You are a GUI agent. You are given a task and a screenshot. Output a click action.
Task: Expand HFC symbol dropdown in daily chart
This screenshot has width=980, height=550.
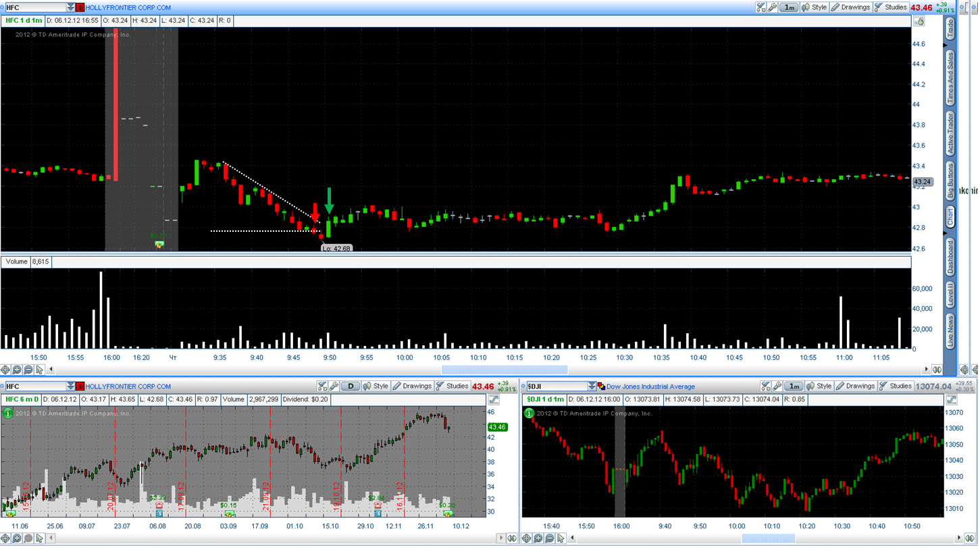[71, 386]
